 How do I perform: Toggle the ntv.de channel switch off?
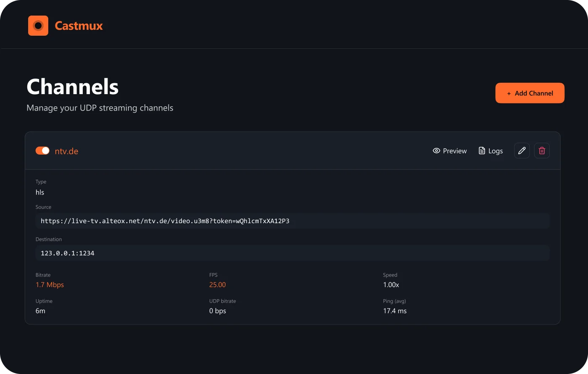pyautogui.click(x=42, y=151)
